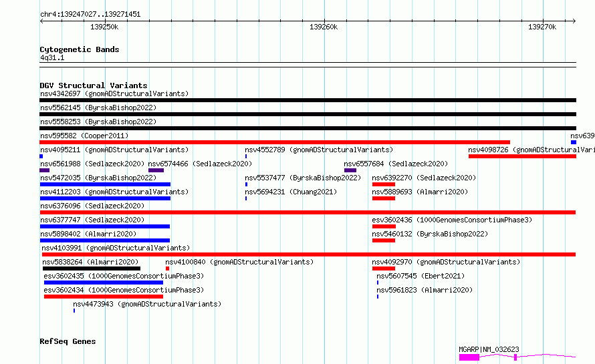The image size is (595, 364).
Task: Select the black bar under nsv5562145
Action: (x=308, y=114)
